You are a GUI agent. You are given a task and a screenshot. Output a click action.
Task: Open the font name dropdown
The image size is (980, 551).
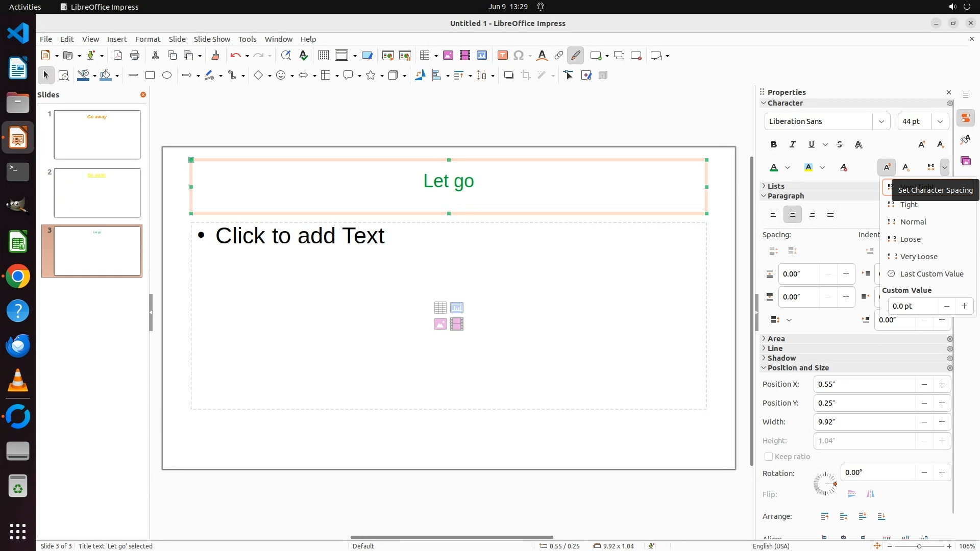[x=881, y=121]
